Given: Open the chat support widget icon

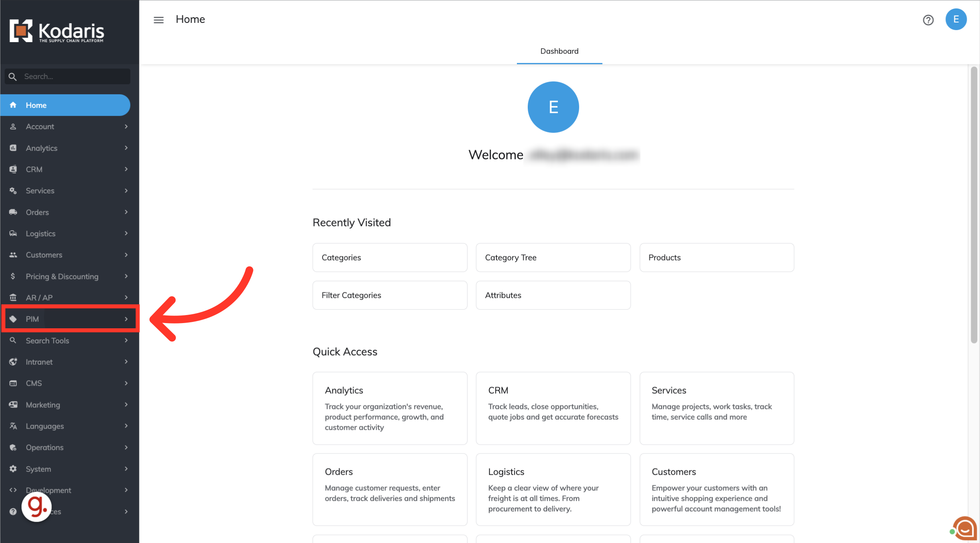Looking at the screenshot, I should pyautogui.click(x=965, y=529).
